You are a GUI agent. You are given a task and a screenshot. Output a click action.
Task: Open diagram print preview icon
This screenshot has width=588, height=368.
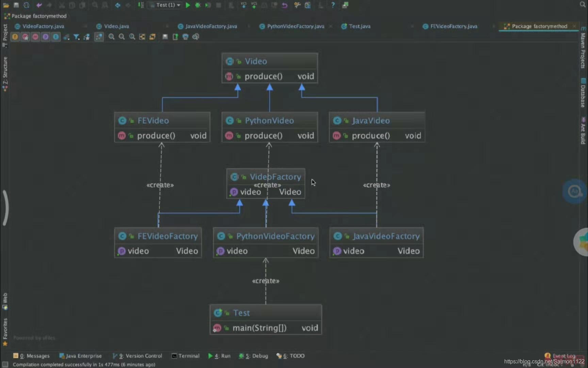tap(196, 37)
